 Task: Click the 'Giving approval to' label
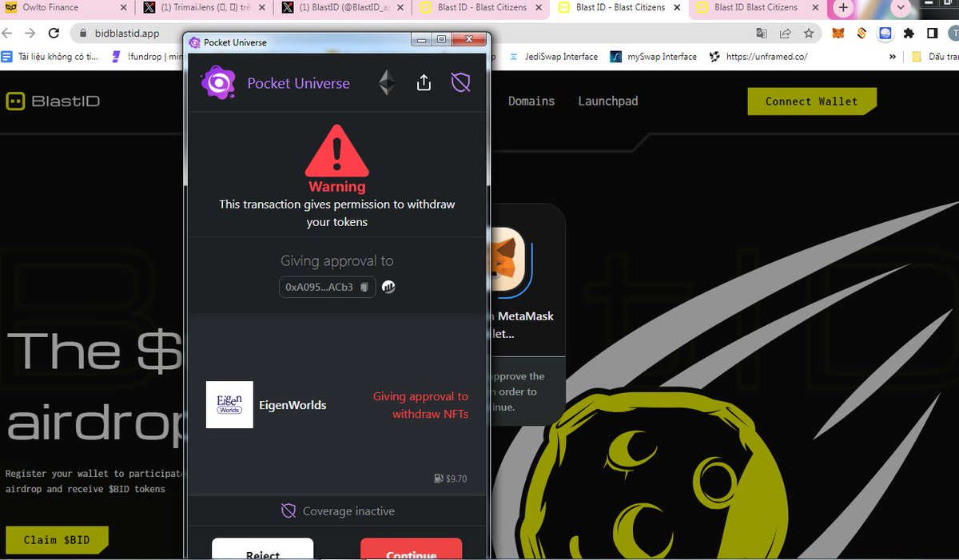(337, 261)
